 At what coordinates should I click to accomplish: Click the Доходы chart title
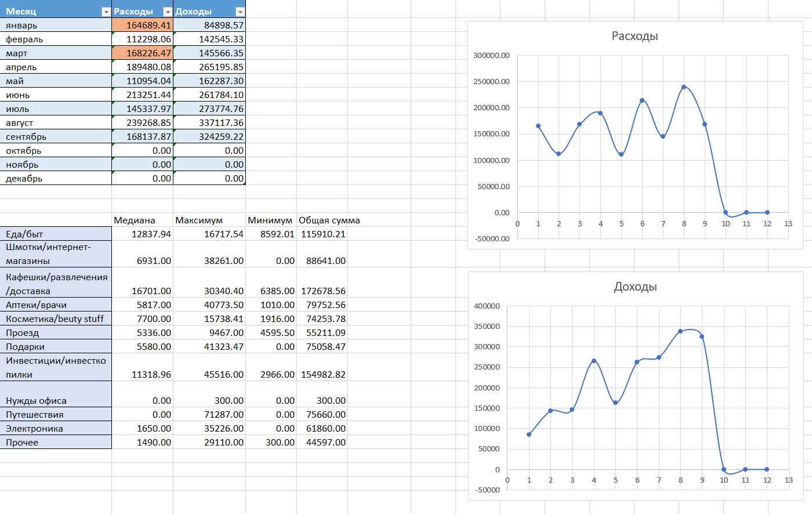pyautogui.click(x=635, y=287)
